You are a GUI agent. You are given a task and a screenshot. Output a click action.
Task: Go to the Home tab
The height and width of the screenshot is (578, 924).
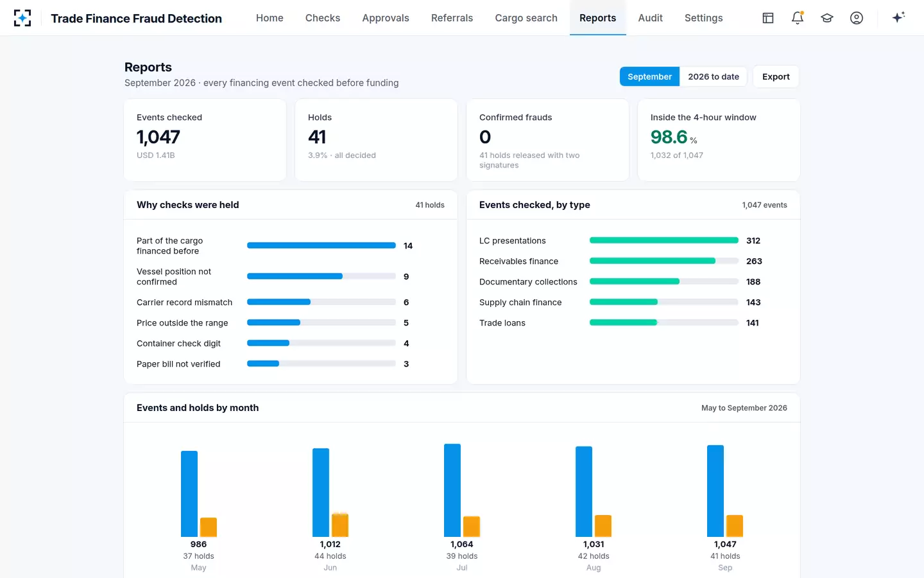pyautogui.click(x=269, y=18)
